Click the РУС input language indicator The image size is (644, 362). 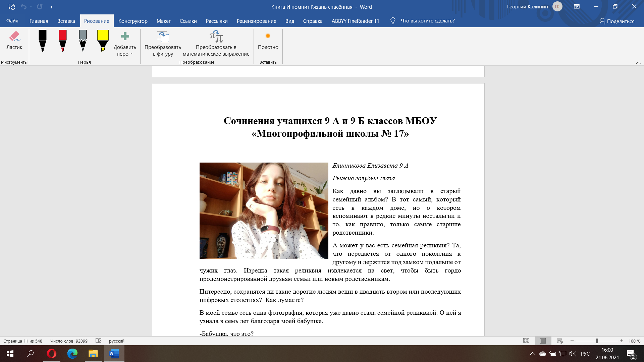[585, 354]
